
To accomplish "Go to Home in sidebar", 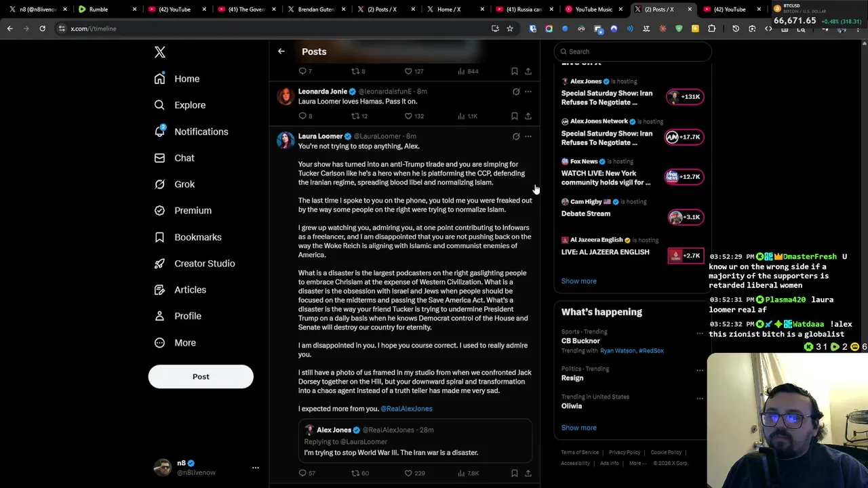I will tap(177, 79).
